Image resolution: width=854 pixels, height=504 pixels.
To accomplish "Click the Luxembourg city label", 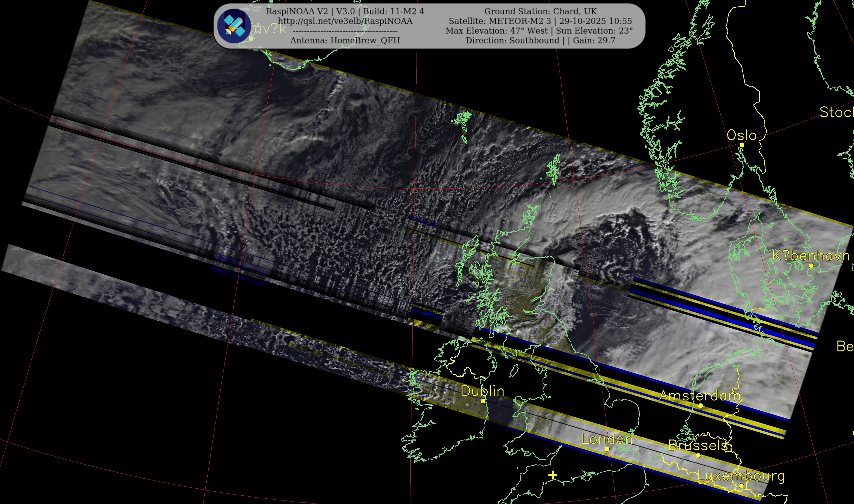I will coord(741,476).
